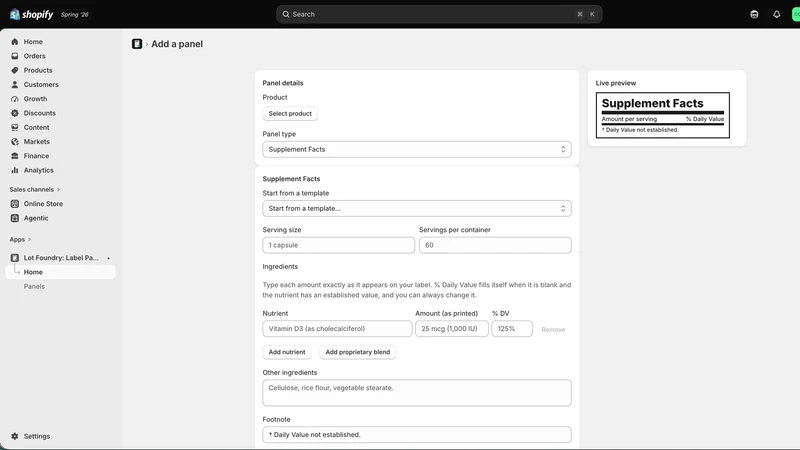Click the Other ingredients text area
Image resolution: width=800 pixels, height=450 pixels.
click(417, 393)
